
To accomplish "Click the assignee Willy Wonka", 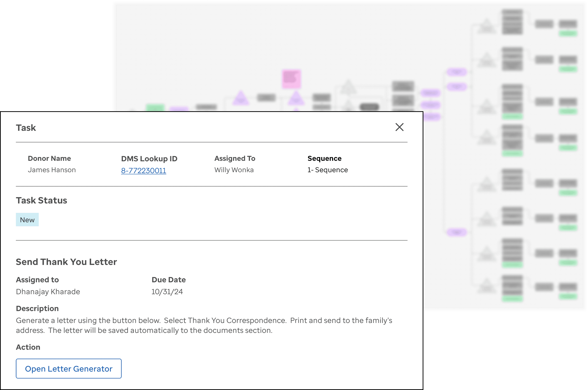I will [x=234, y=170].
